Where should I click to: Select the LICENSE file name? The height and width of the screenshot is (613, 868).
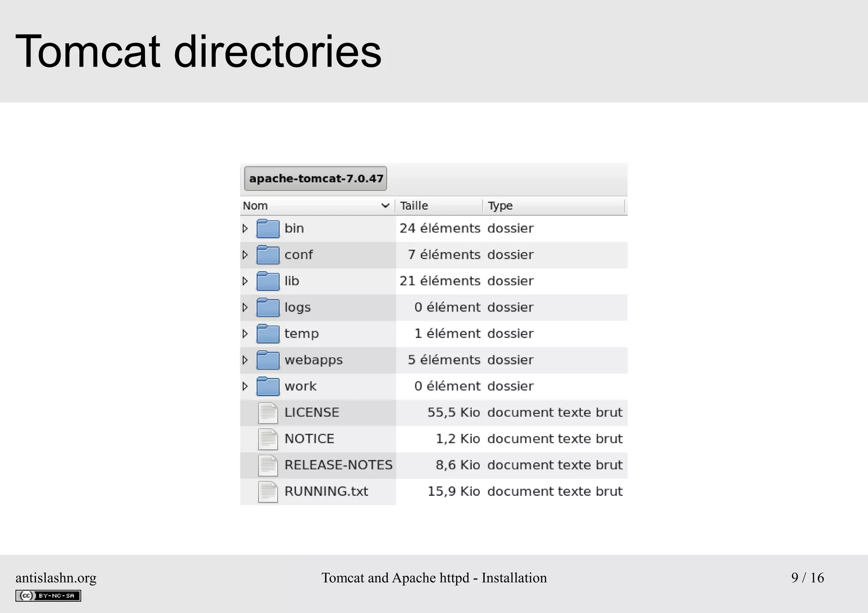312,413
